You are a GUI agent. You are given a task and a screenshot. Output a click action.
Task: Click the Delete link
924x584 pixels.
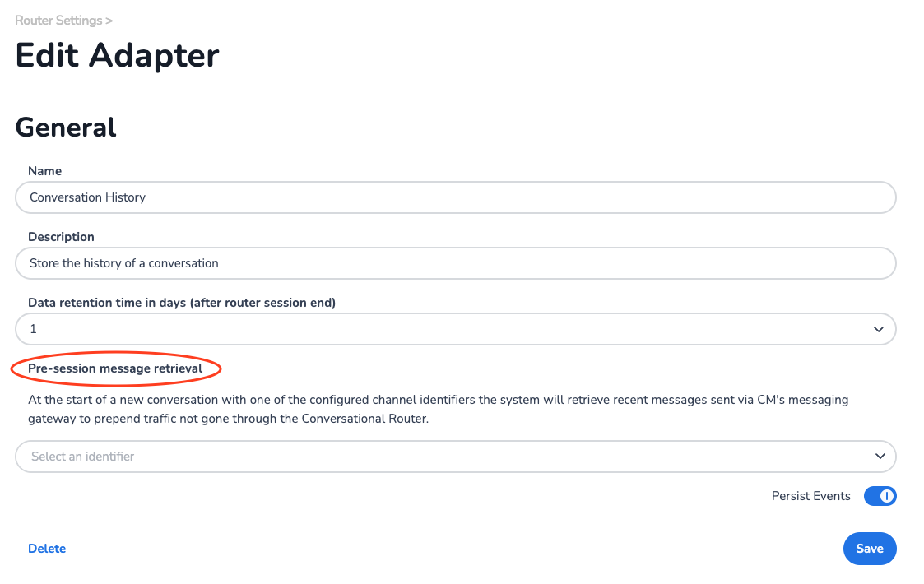coord(47,549)
